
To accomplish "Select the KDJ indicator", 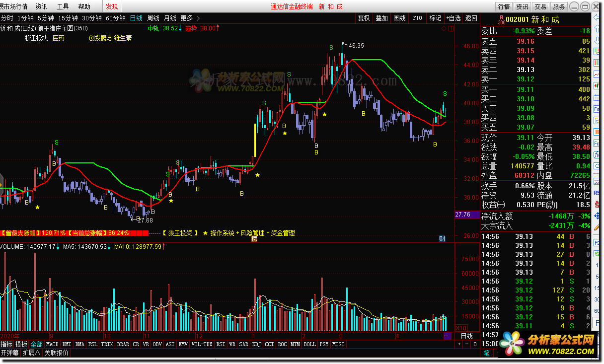I will (257, 344).
